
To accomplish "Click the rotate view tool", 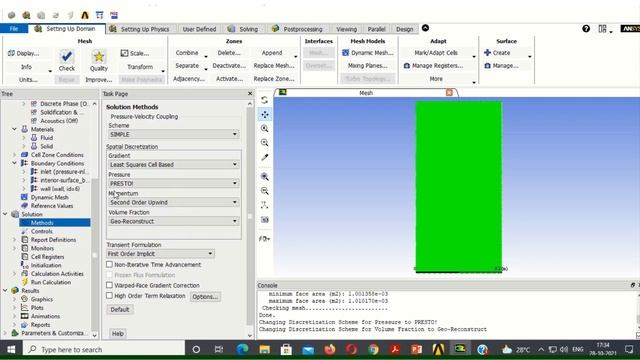I will pyautogui.click(x=264, y=100).
